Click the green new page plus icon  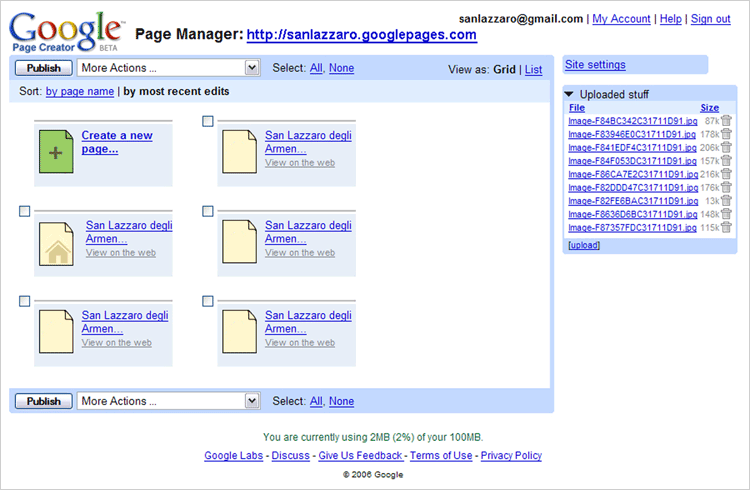pyautogui.click(x=56, y=152)
